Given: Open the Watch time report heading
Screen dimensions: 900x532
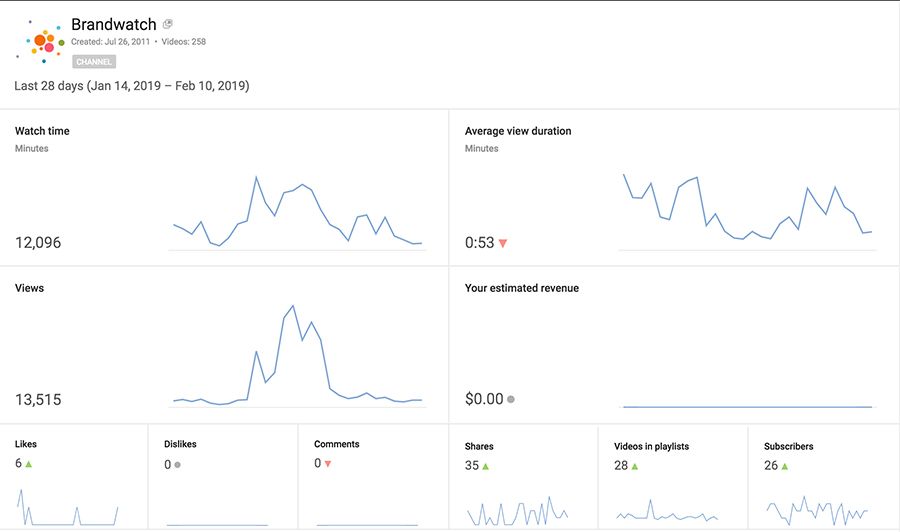Looking at the screenshot, I should click(42, 131).
